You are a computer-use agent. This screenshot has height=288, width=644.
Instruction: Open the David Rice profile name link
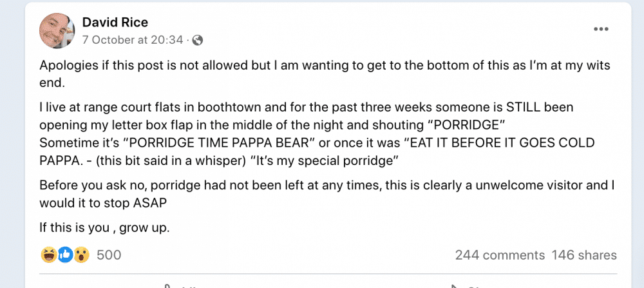point(115,22)
